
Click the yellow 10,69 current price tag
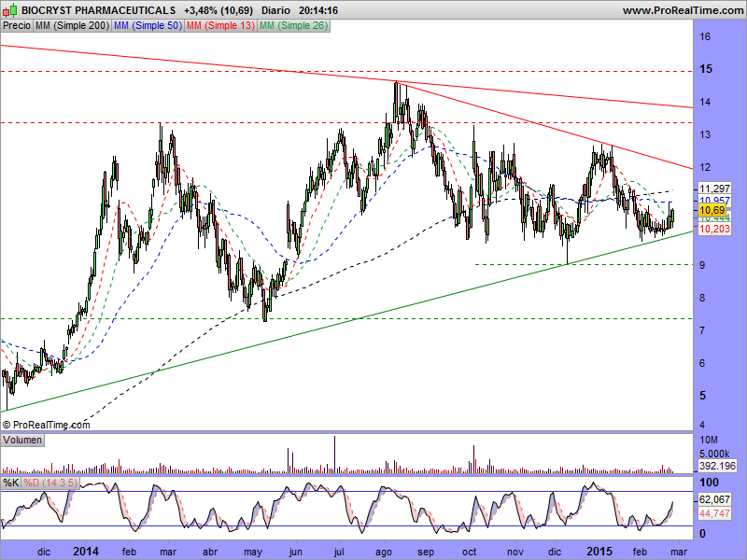pos(712,210)
